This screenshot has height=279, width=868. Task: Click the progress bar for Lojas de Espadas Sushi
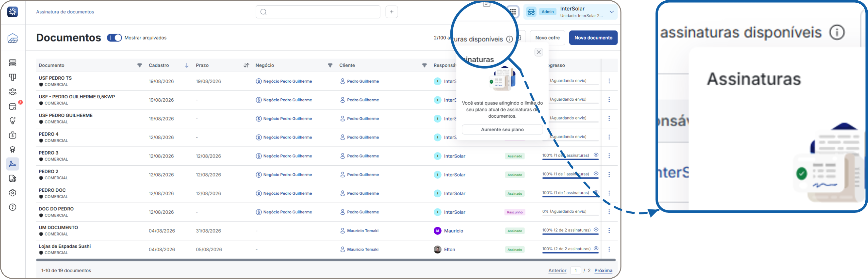coord(570,253)
